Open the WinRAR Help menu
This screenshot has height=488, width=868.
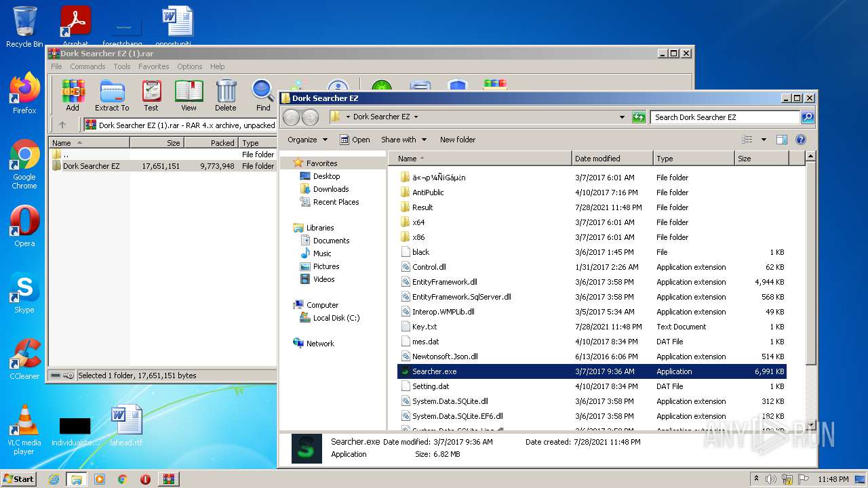217,66
